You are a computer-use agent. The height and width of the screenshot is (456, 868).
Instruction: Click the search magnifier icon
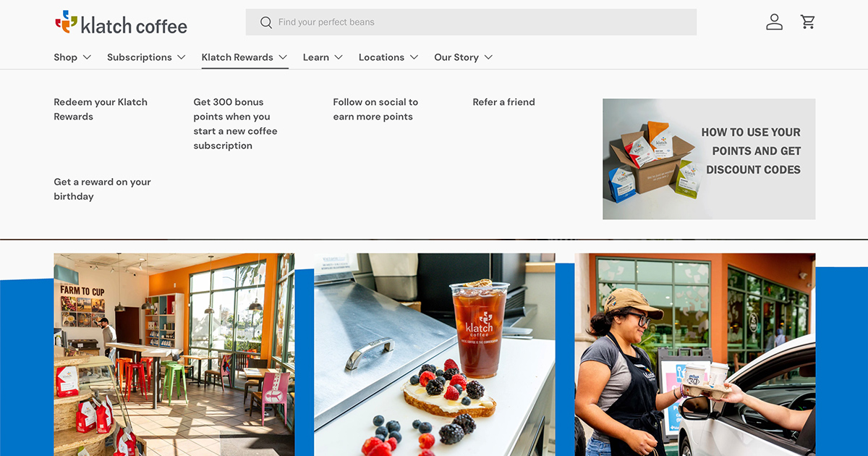pyautogui.click(x=266, y=22)
